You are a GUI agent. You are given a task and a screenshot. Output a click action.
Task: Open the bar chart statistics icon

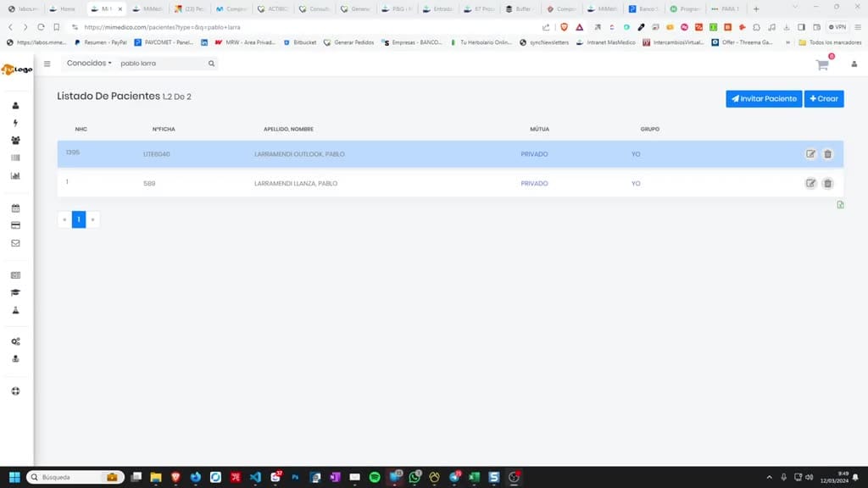[15, 175]
